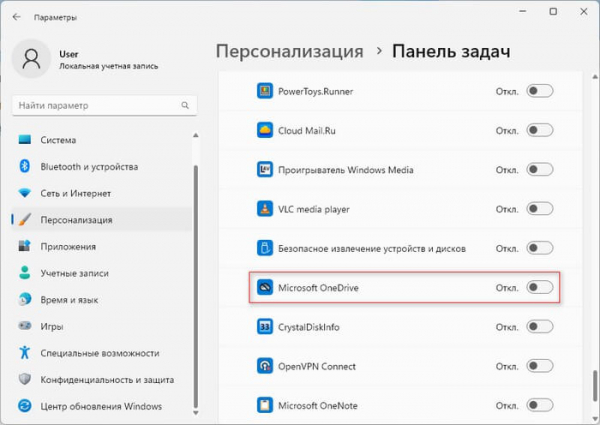Image resolution: width=600 pixels, height=425 pixels.
Task: Click the paintbrush Персонализация icon
Action: tap(25, 220)
